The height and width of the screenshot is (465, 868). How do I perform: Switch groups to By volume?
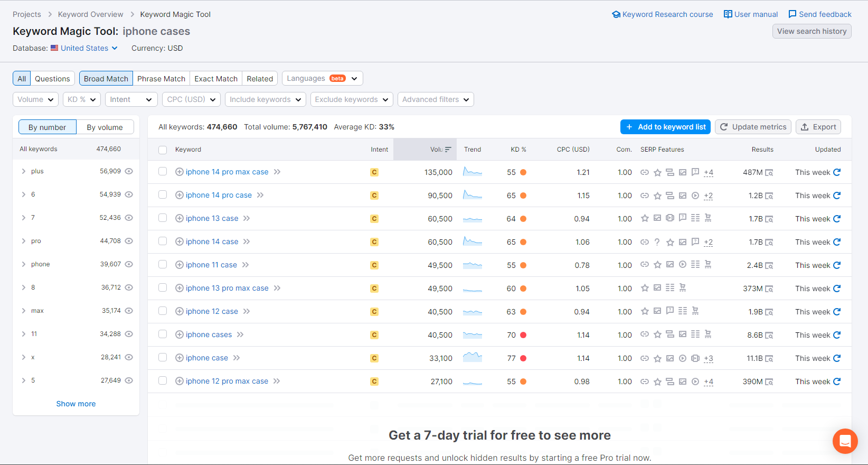tap(105, 127)
